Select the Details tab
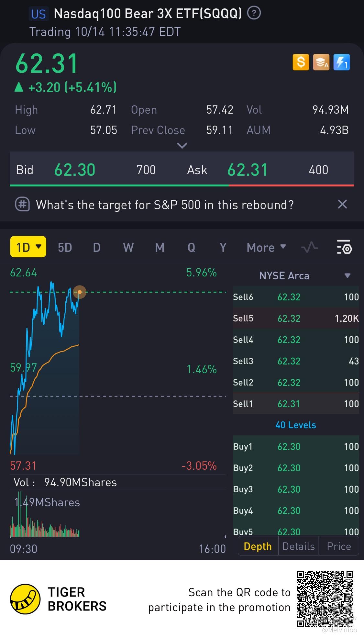364x638 pixels. [298, 546]
